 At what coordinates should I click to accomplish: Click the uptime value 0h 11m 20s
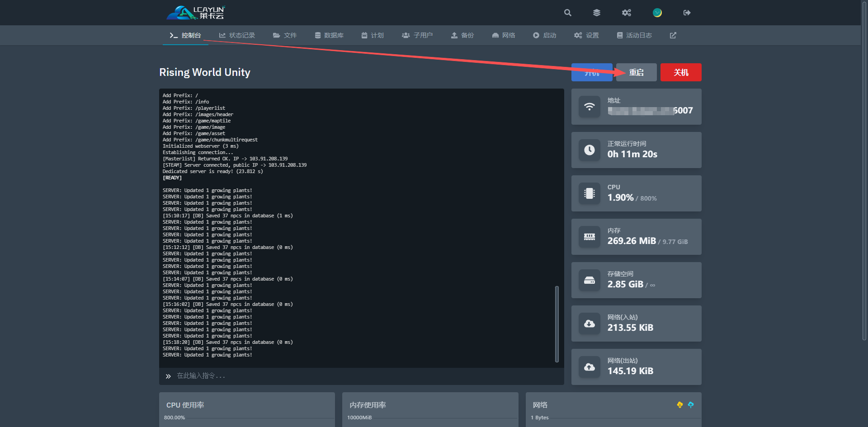pos(632,154)
